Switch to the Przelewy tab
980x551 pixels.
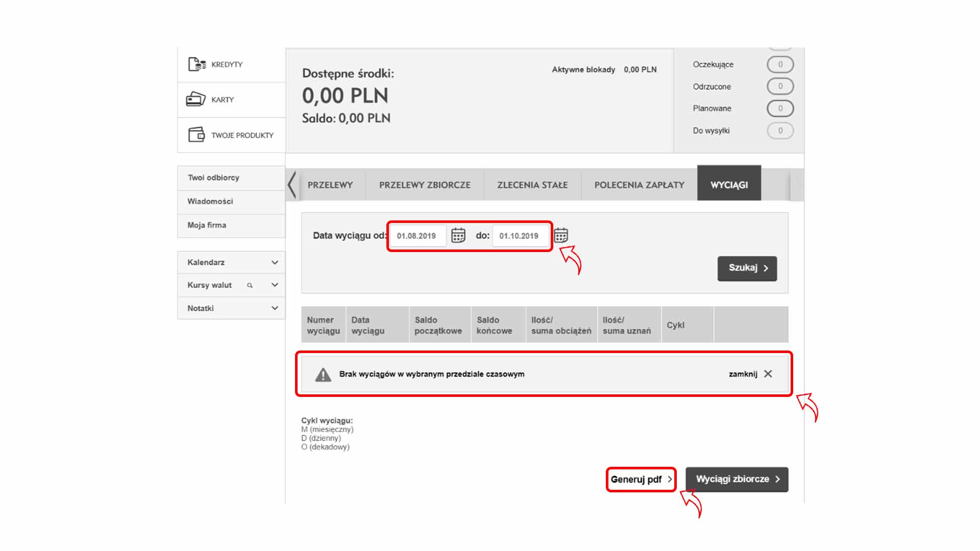point(330,185)
